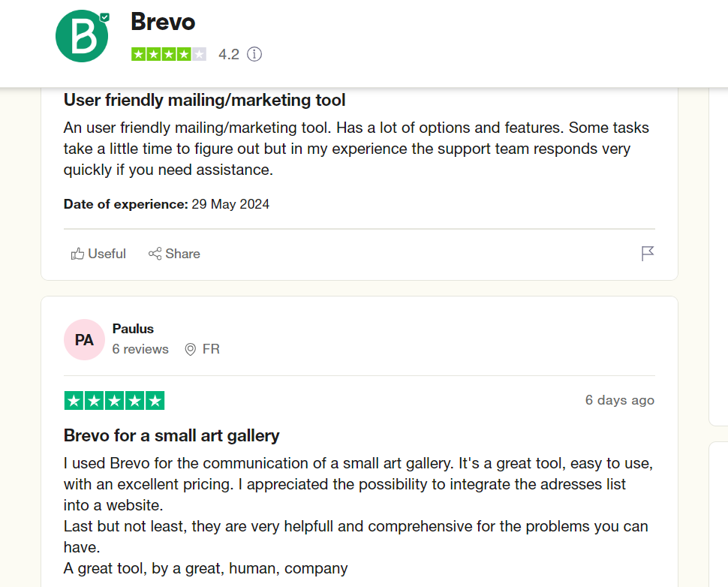Click the five-star rating on Paulus's review

pyautogui.click(x=114, y=400)
